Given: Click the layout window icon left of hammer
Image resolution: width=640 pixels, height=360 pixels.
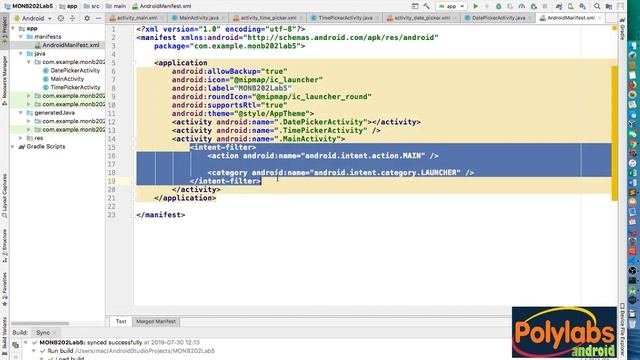Looking at the screenshot, I should point(415,6).
